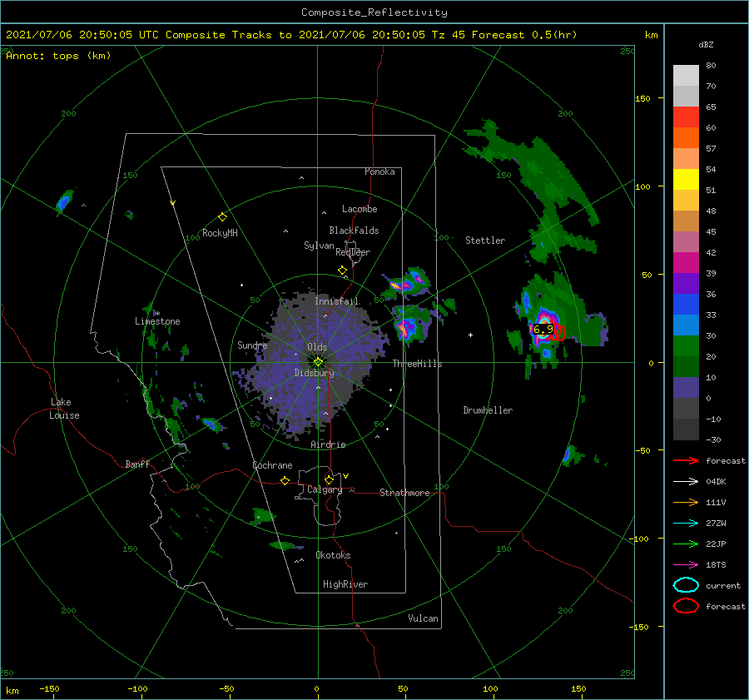Click the Airdrie town label
The width and height of the screenshot is (749, 700).
(328, 444)
